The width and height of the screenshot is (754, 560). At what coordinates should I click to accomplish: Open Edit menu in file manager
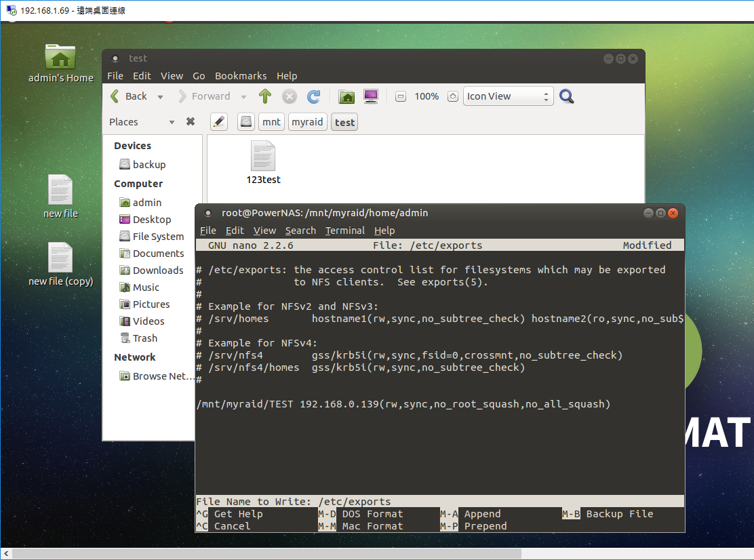[142, 76]
